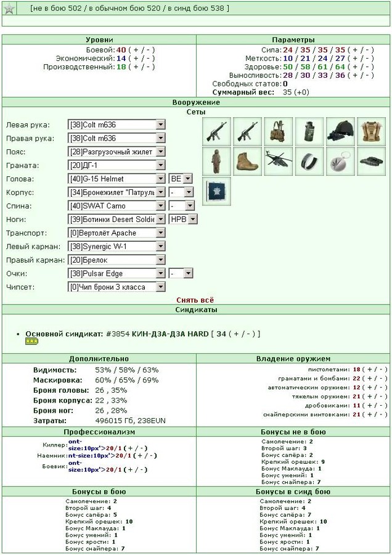Decrease Выносливость with its minus link
The image size is (392, 555).
tap(367, 75)
